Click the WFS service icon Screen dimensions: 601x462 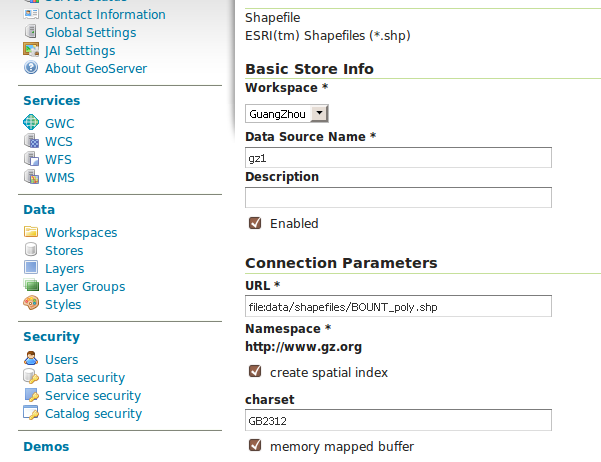click(x=30, y=159)
